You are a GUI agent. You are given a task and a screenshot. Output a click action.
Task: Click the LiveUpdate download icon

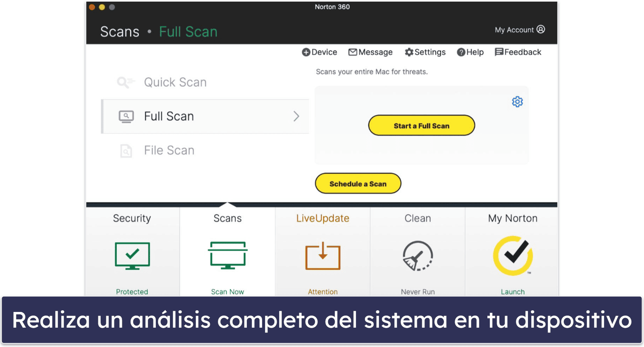[323, 256]
